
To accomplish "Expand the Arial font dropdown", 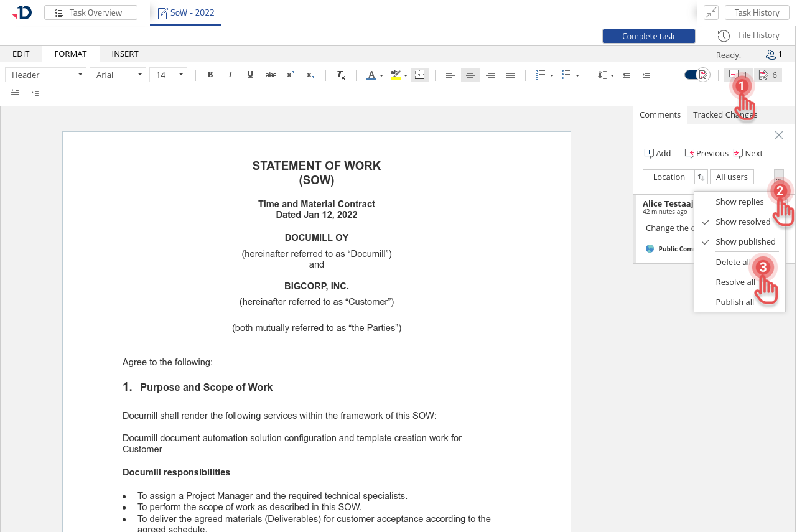I will (x=118, y=75).
